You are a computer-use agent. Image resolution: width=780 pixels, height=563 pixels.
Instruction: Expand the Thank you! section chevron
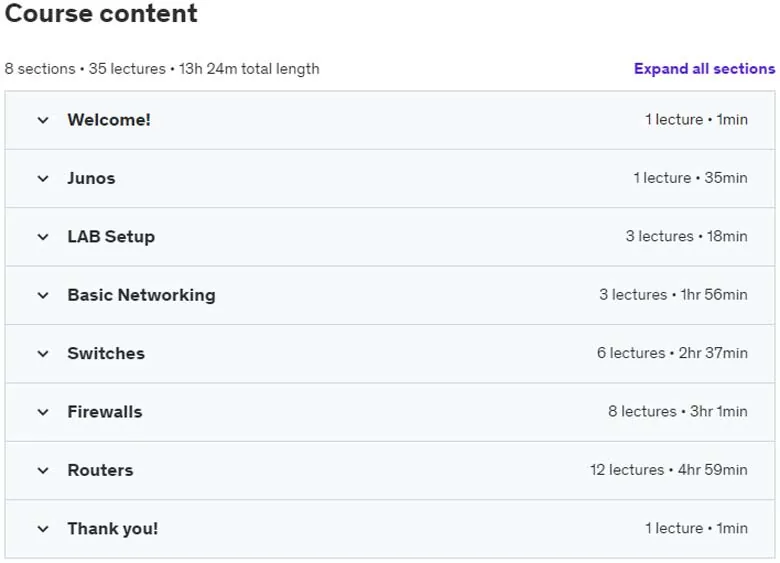point(43,529)
